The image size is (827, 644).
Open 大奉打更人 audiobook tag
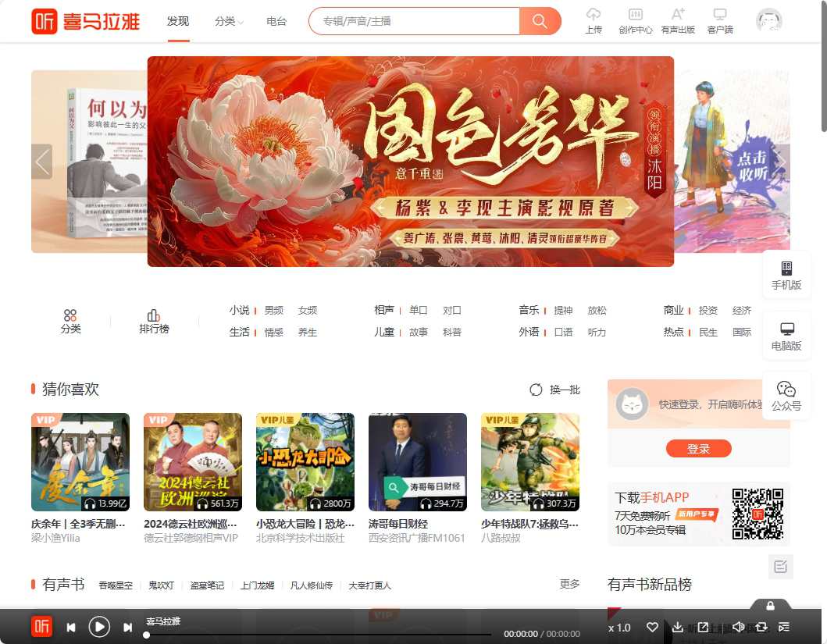coord(369,585)
